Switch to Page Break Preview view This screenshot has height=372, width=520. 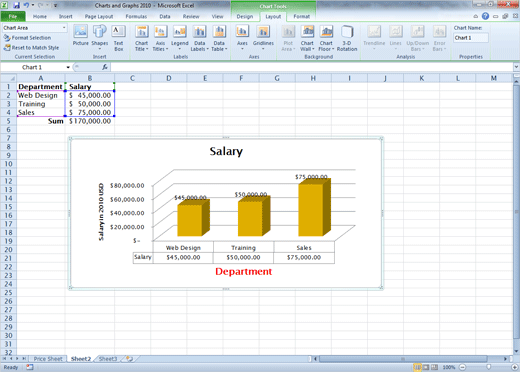pyautogui.click(x=434, y=367)
